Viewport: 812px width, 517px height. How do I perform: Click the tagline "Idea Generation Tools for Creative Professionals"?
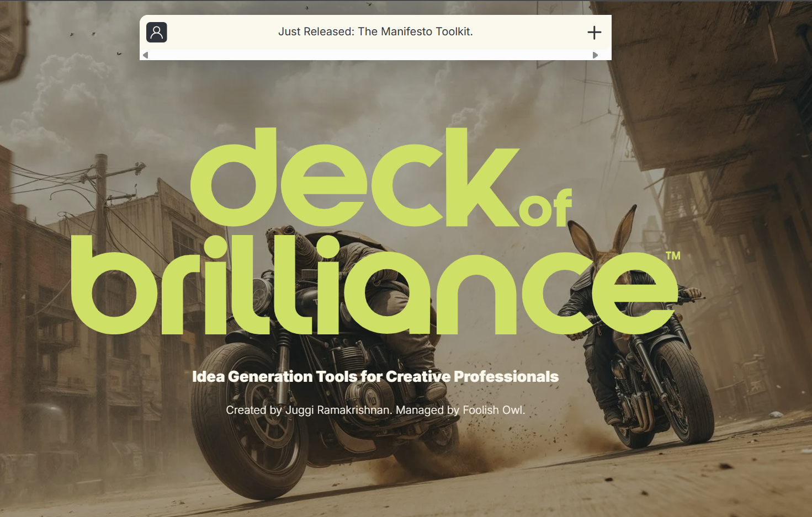point(375,376)
